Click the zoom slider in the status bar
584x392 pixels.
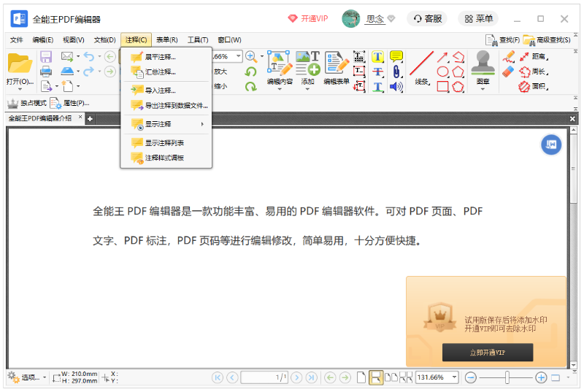[x=507, y=377]
